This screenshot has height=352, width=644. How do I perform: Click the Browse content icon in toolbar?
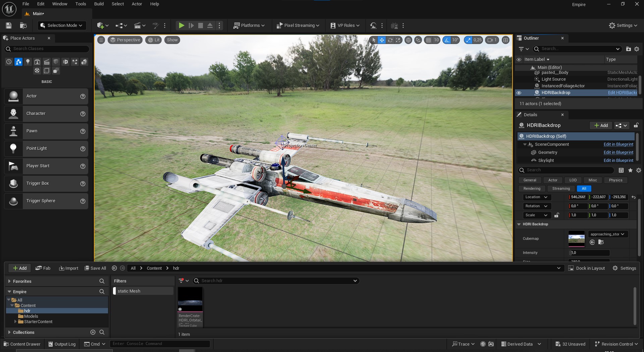(x=23, y=26)
